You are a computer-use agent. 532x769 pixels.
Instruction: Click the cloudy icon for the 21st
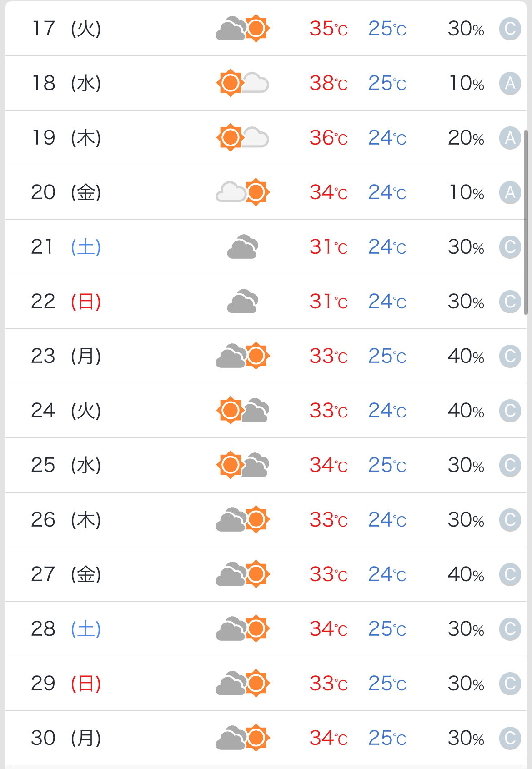[x=243, y=247]
